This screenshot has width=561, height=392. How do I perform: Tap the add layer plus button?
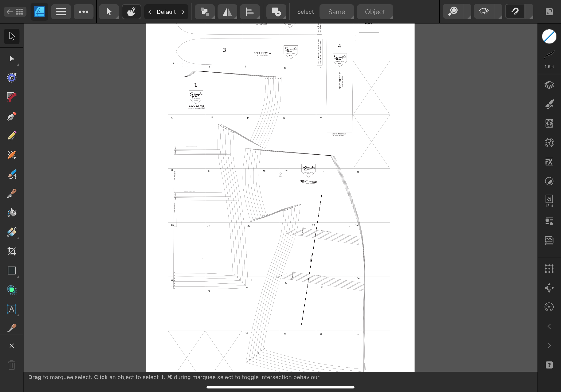tap(276, 12)
